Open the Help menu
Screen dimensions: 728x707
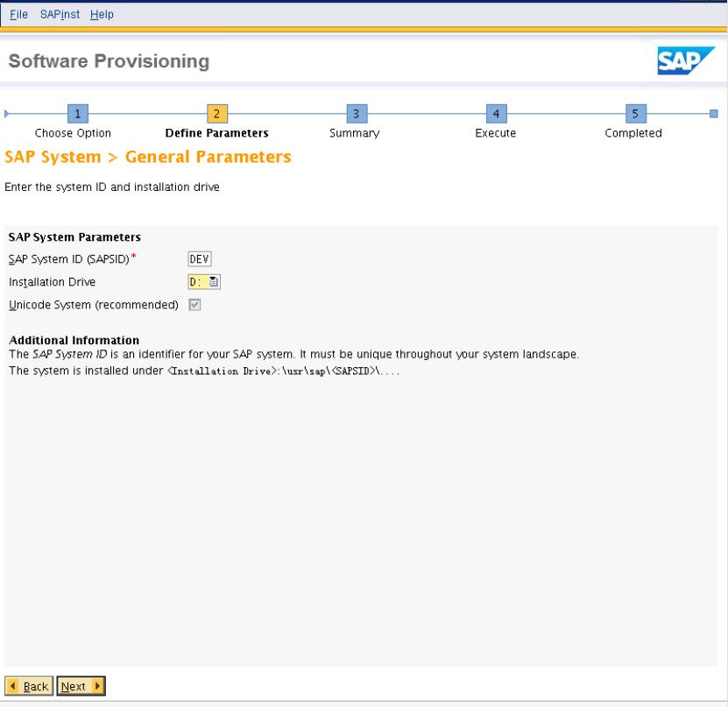102,14
